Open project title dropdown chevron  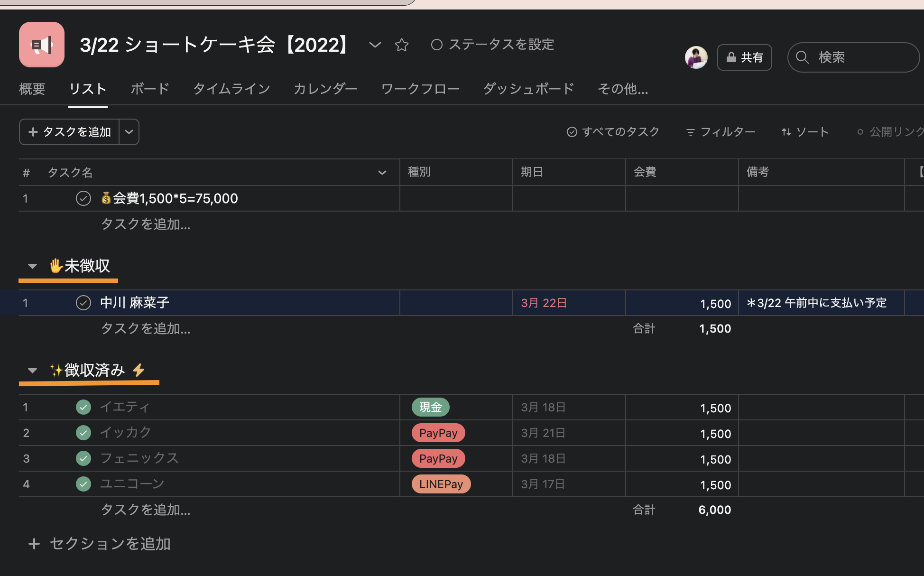tap(375, 45)
